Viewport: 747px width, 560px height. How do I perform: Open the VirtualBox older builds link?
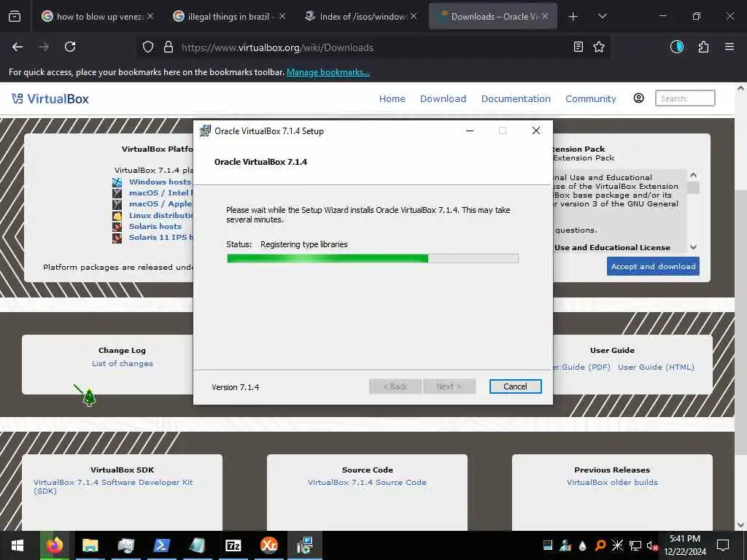tap(612, 482)
